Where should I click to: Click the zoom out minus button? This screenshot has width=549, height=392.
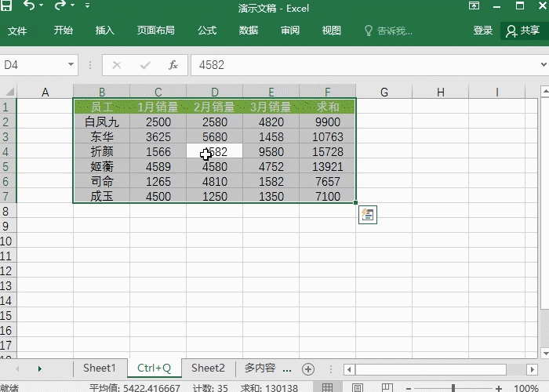409,388
